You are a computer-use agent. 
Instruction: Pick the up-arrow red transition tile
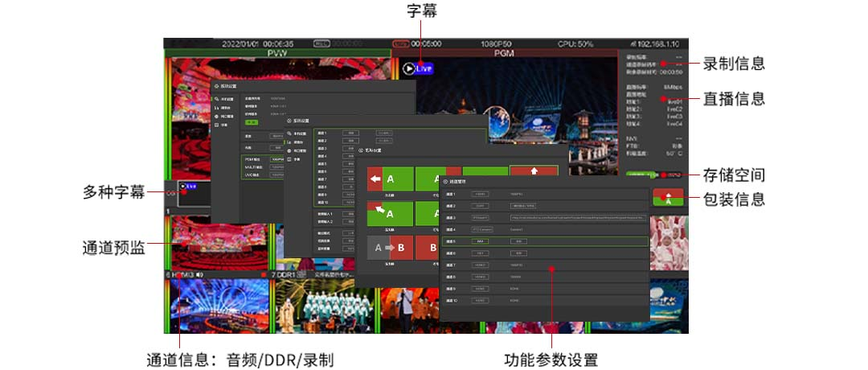click(534, 176)
